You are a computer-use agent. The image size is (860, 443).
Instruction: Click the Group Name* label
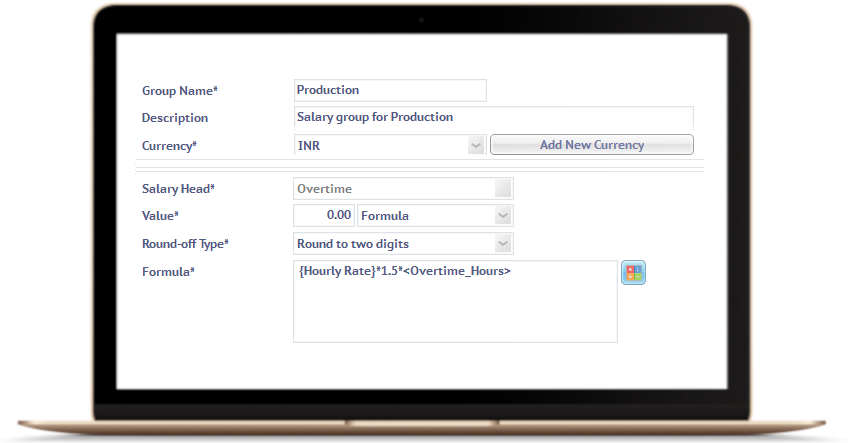coord(180,91)
